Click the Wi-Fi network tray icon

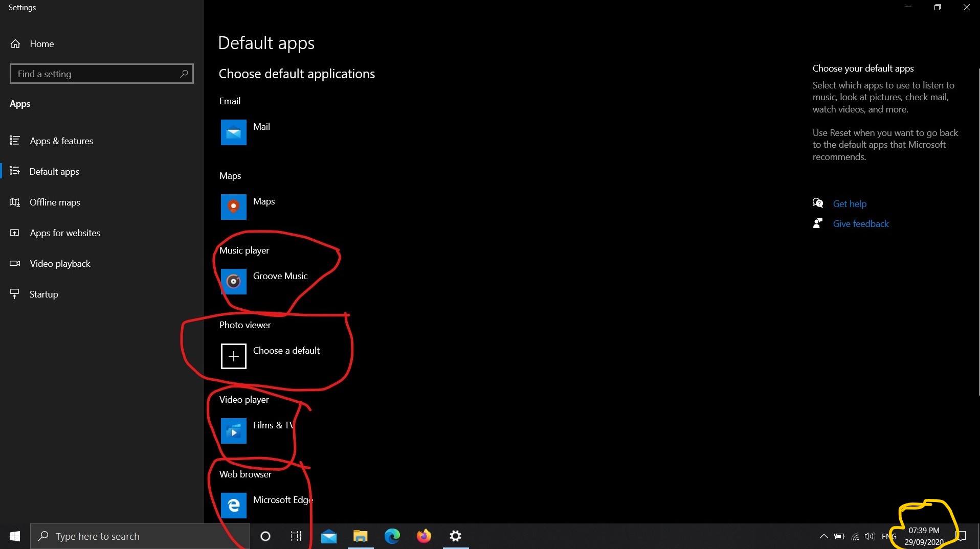click(855, 536)
